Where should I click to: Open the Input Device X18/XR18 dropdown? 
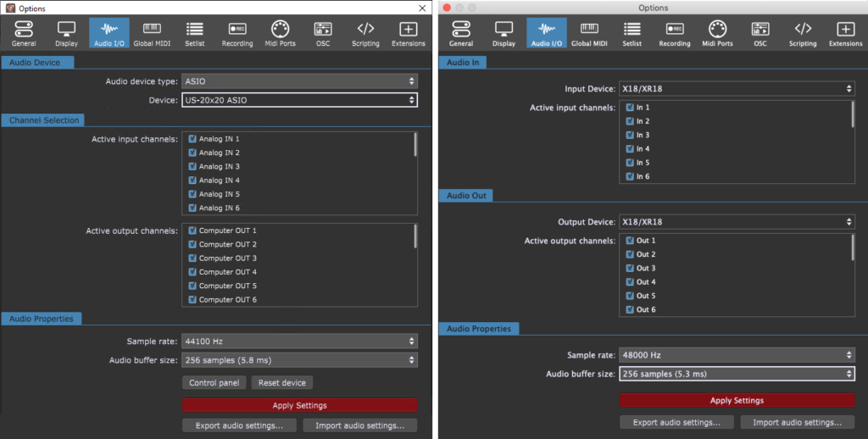(737, 89)
